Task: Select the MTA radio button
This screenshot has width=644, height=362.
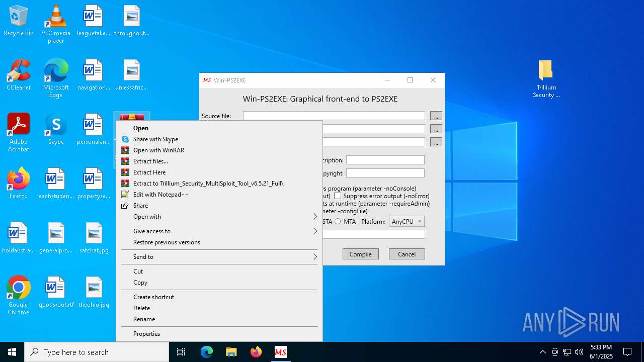Action: pyautogui.click(x=338, y=222)
